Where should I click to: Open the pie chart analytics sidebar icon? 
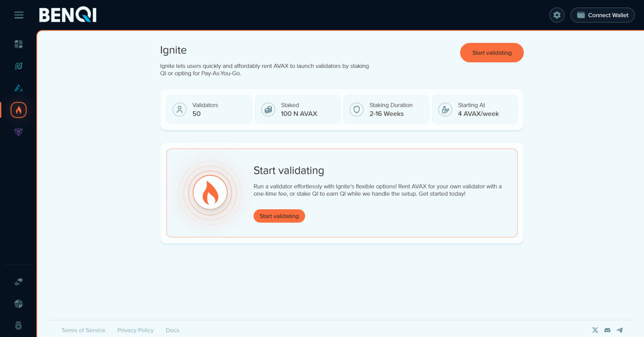coord(19,304)
